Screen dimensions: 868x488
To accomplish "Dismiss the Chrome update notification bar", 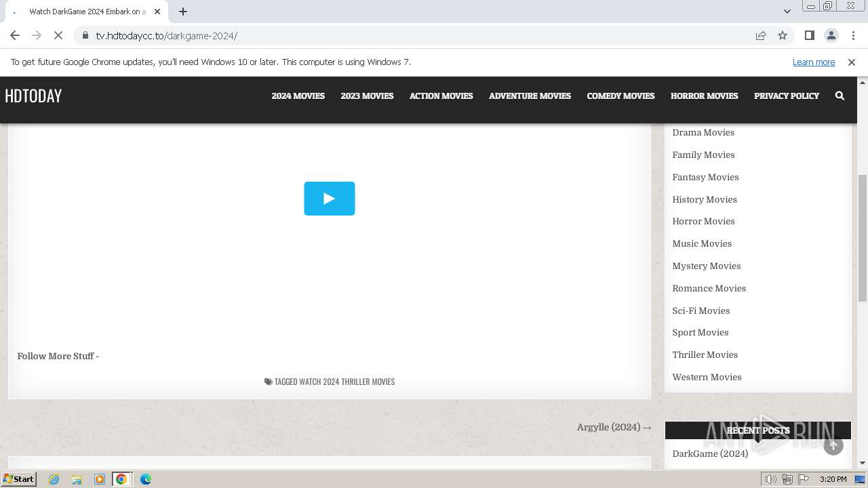I will 852,62.
